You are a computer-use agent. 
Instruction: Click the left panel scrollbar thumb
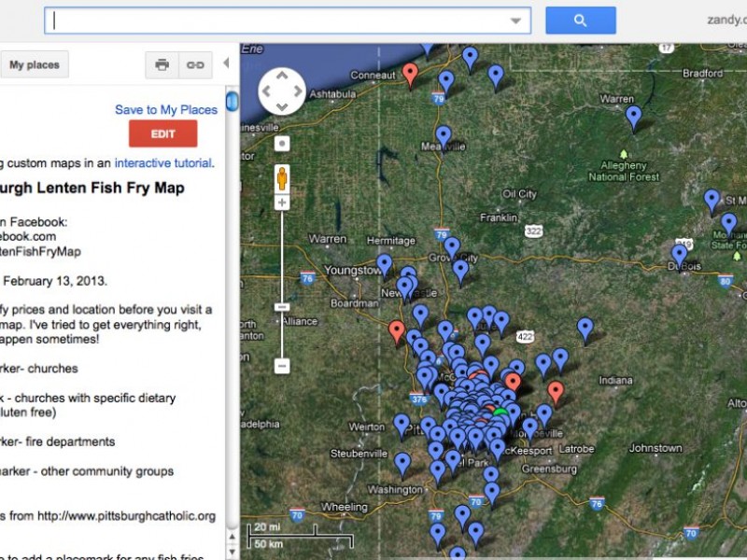[x=232, y=100]
